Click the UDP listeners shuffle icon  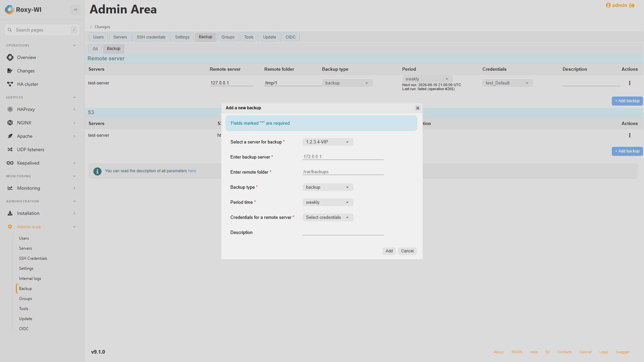[10, 149]
